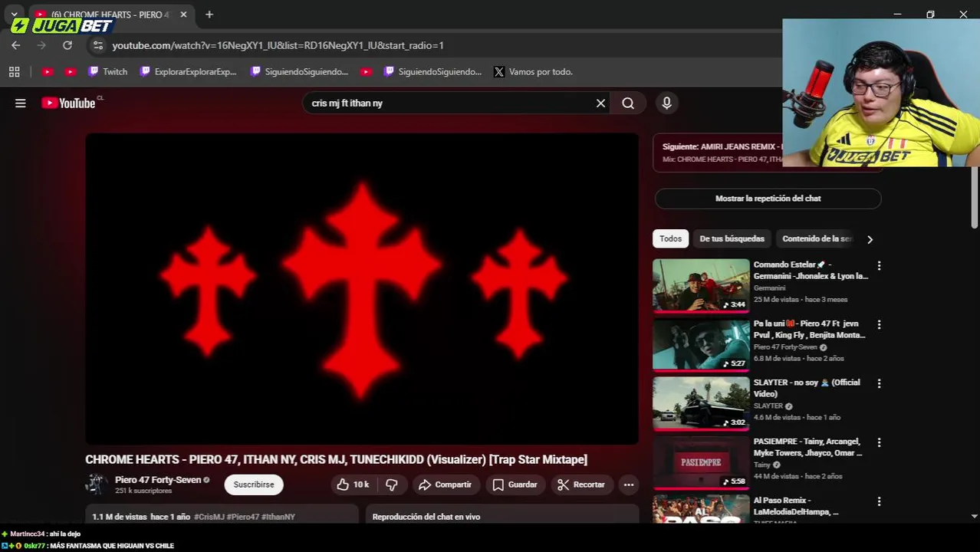Open a new browser tab
Viewport: 980px width, 552px height.
coord(209,14)
